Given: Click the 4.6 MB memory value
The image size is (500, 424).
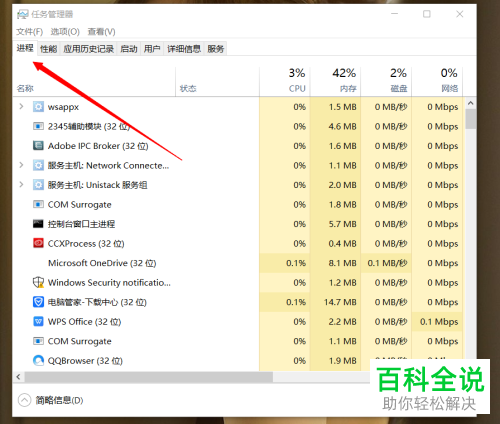Looking at the screenshot, I should pos(342,126).
